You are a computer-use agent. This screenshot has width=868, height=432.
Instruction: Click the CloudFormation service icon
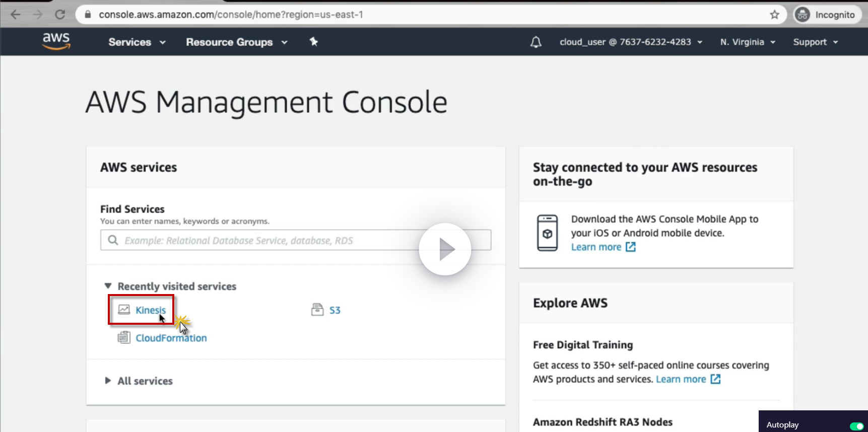(x=123, y=337)
